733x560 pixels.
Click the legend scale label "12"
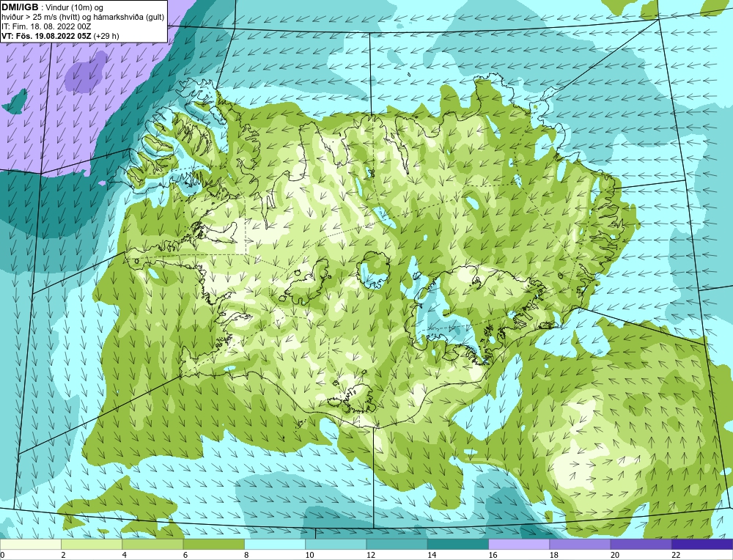click(x=370, y=555)
